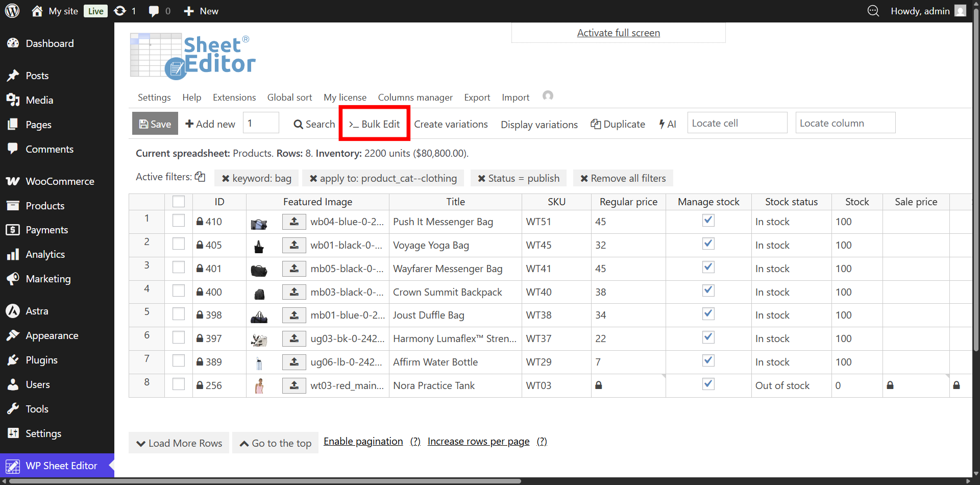Toggle Manage stock for Nora Practice Tank

[708, 384]
